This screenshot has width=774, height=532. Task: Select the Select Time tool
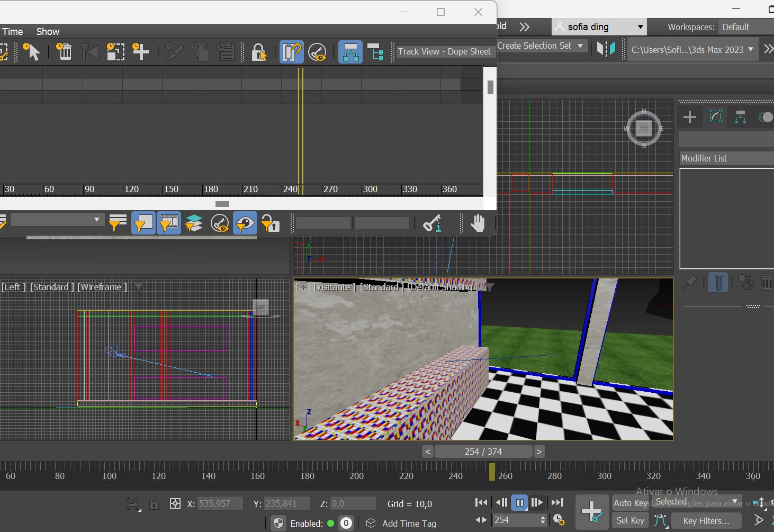point(32,52)
